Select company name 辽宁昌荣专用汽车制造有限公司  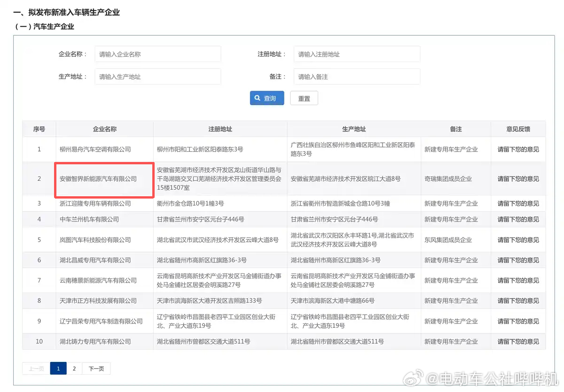(x=101, y=321)
